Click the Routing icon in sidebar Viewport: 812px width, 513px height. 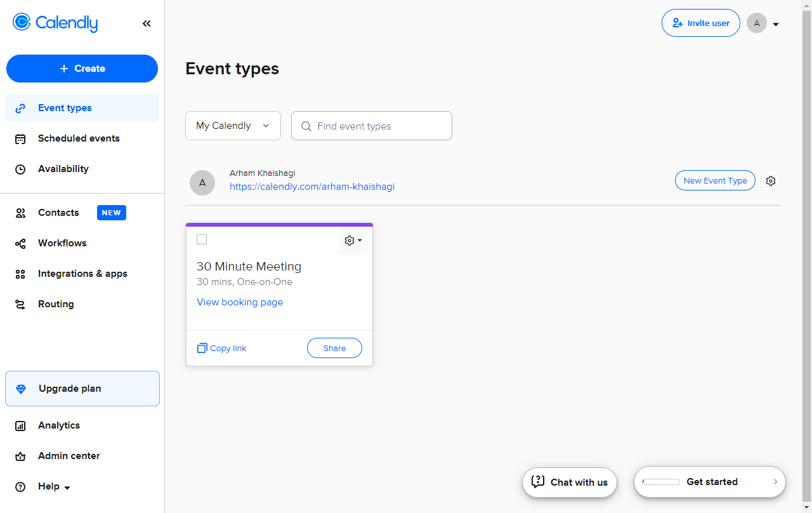click(x=20, y=305)
